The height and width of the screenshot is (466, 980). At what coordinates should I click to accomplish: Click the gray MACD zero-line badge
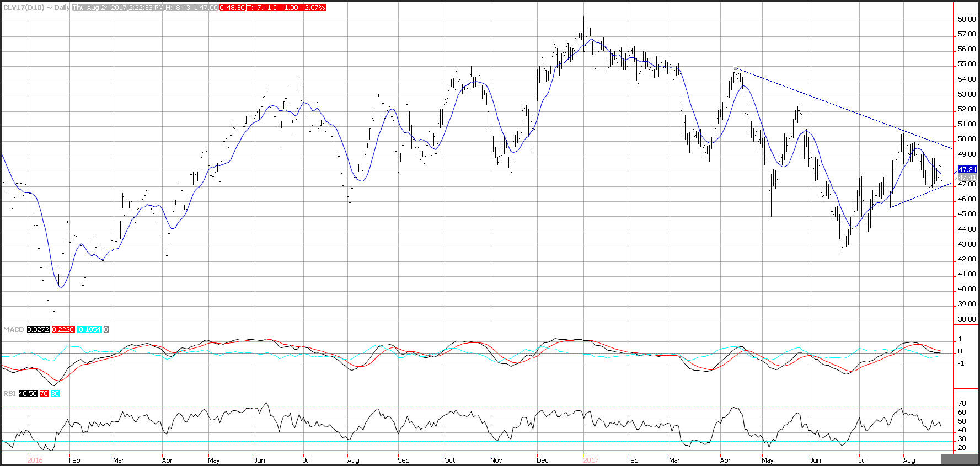coord(106,329)
